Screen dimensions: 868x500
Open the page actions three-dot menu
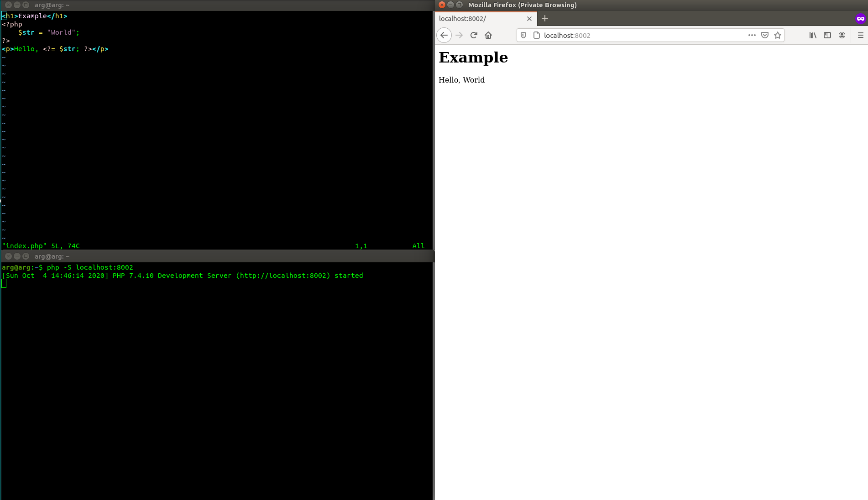pyautogui.click(x=752, y=35)
